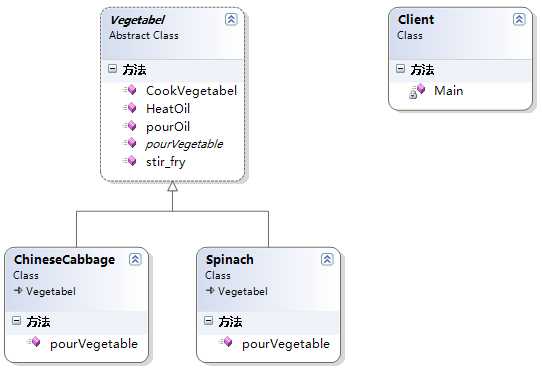Collapse the Spinach class box

pos(327,259)
